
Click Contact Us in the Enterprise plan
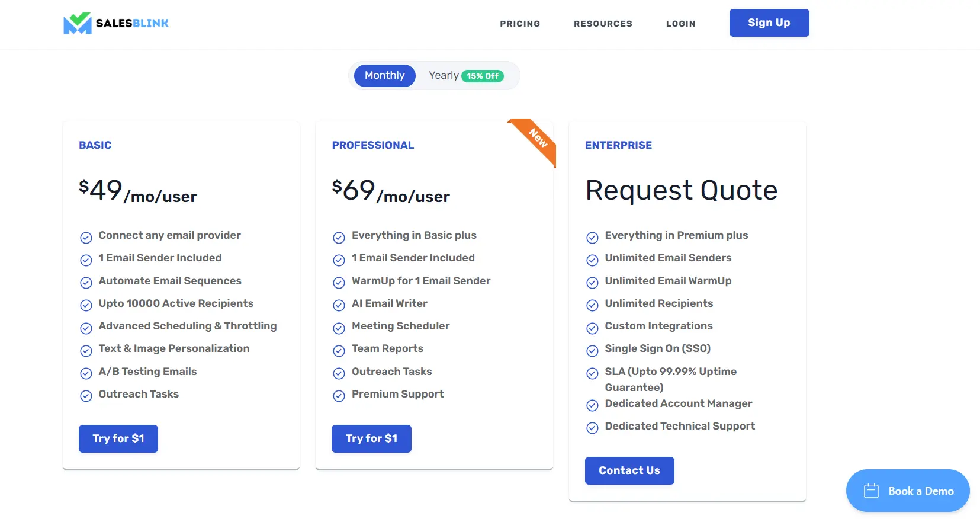point(629,470)
